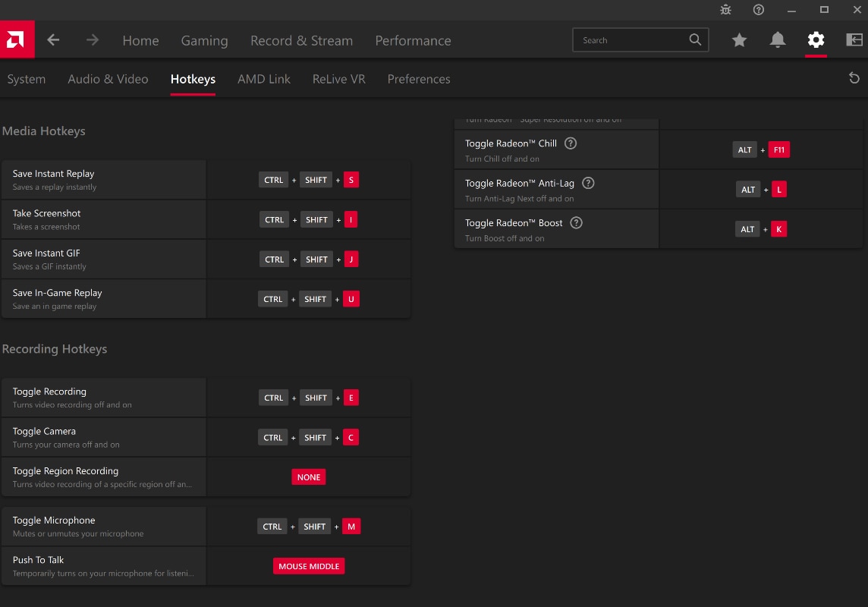Image resolution: width=868 pixels, height=607 pixels.
Task: Edit the Toggle Recording hotkey E
Action: [x=351, y=398]
